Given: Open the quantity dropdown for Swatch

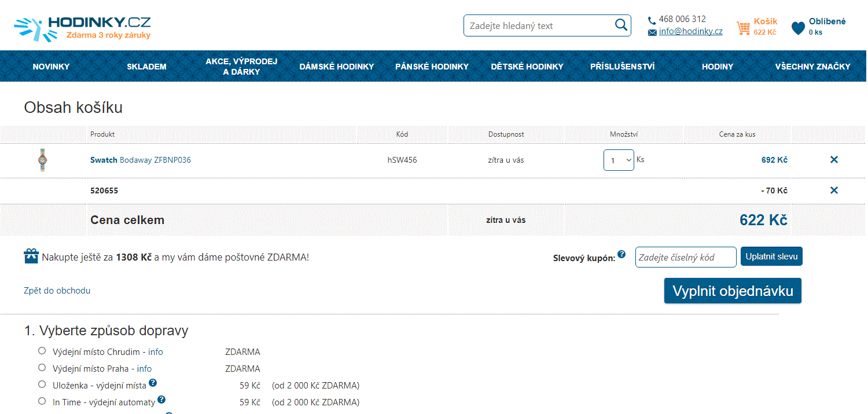Looking at the screenshot, I should [619, 160].
